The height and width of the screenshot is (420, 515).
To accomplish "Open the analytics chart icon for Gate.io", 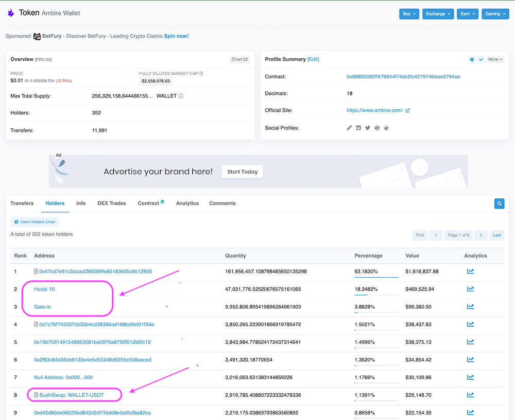I will [470, 307].
